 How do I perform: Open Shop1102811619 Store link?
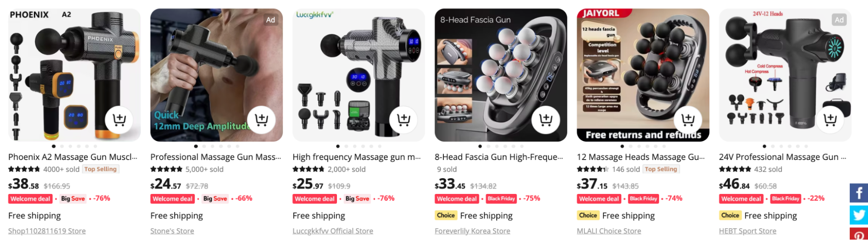pyautogui.click(x=47, y=231)
